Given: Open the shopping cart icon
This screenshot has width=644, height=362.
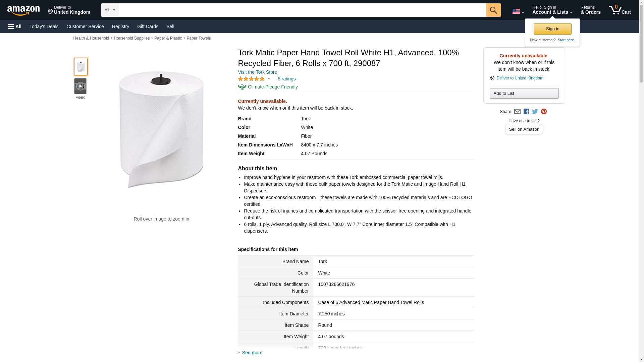Looking at the screenshot, I should coord(620,10).
